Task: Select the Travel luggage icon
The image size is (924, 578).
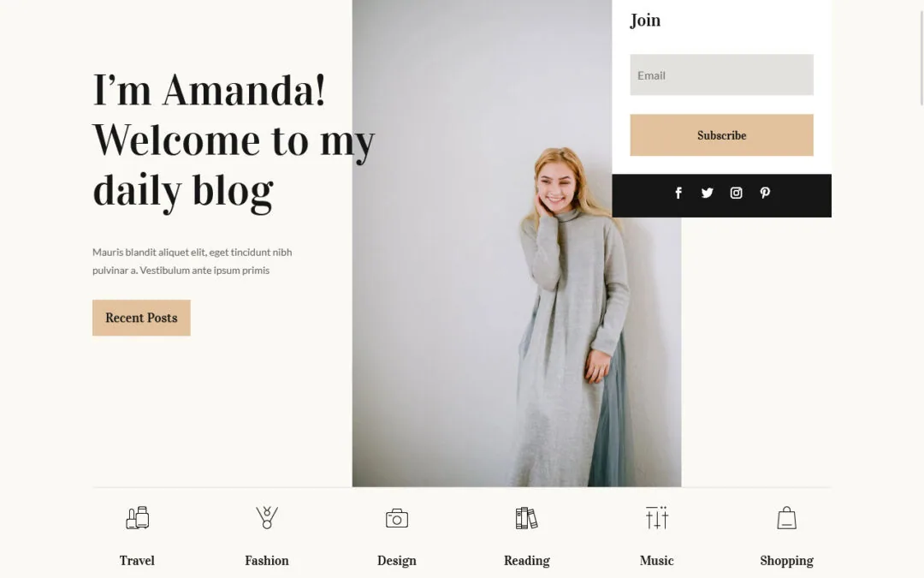Action: (x=137, y=518)
